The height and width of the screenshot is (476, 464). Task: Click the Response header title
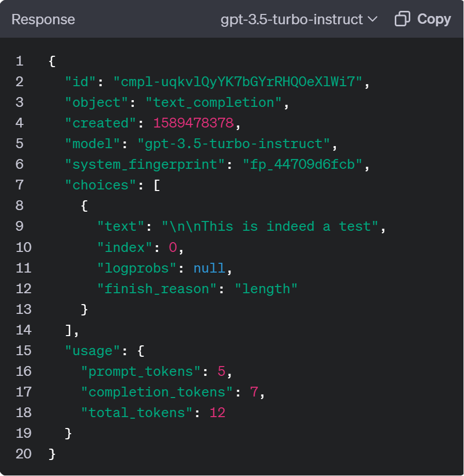click(43, 20)
